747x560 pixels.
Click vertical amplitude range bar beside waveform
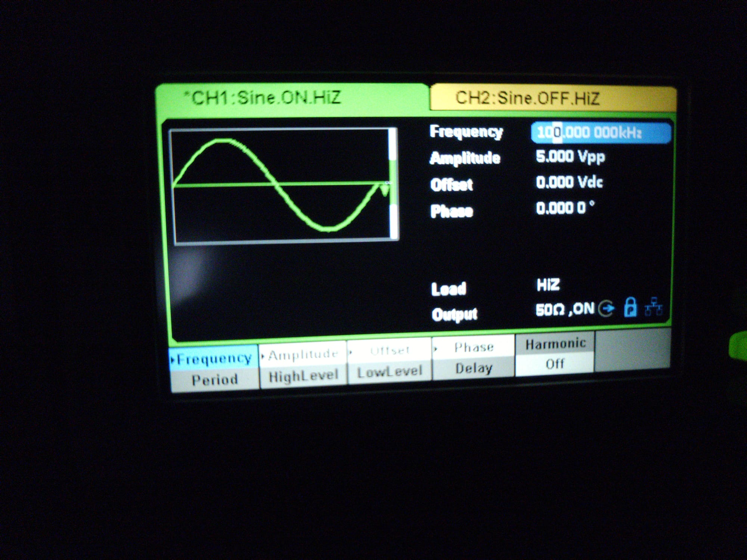click(x=393, y=185)
